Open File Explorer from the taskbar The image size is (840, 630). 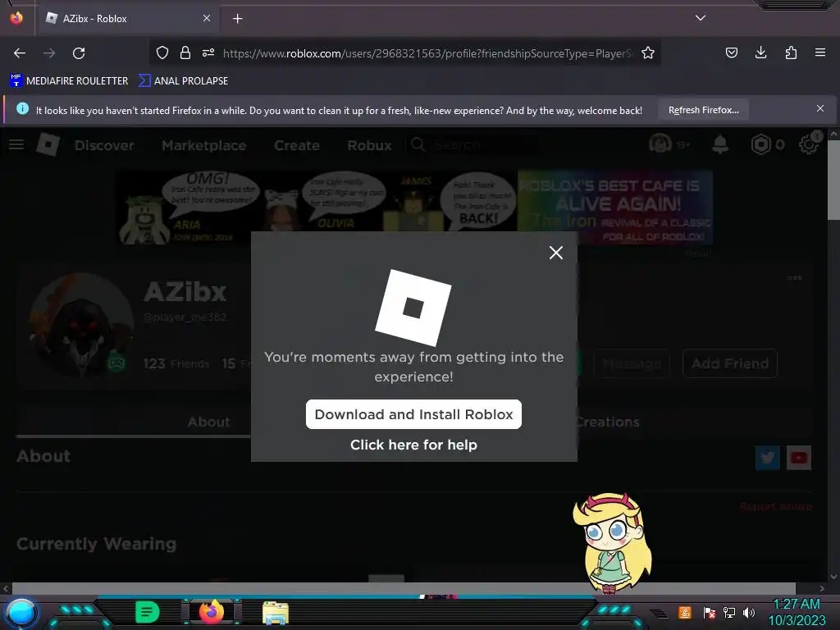[276, 612]
